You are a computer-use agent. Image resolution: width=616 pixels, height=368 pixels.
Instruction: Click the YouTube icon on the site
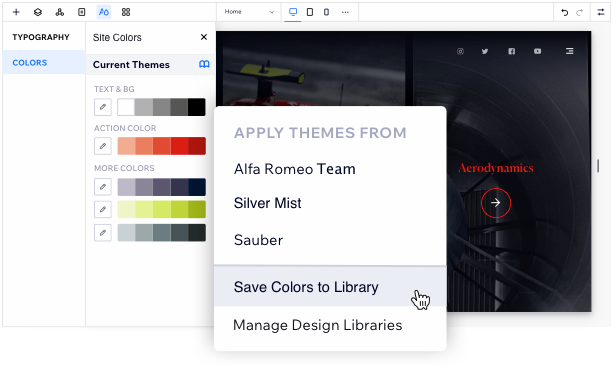pos(537,51)
